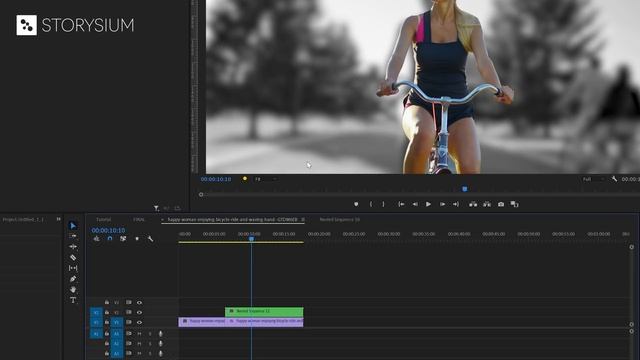Click the Project panel filter icon

coord(156,208)
